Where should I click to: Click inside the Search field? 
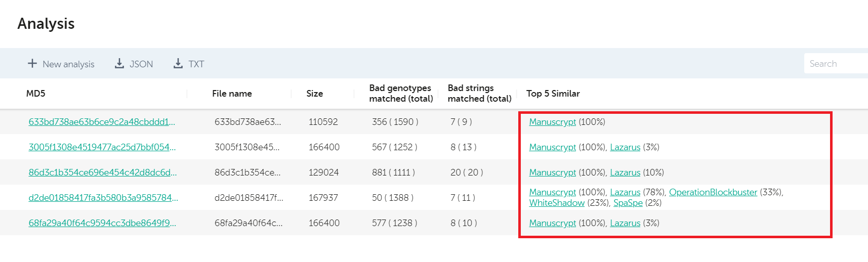[835, 64]
